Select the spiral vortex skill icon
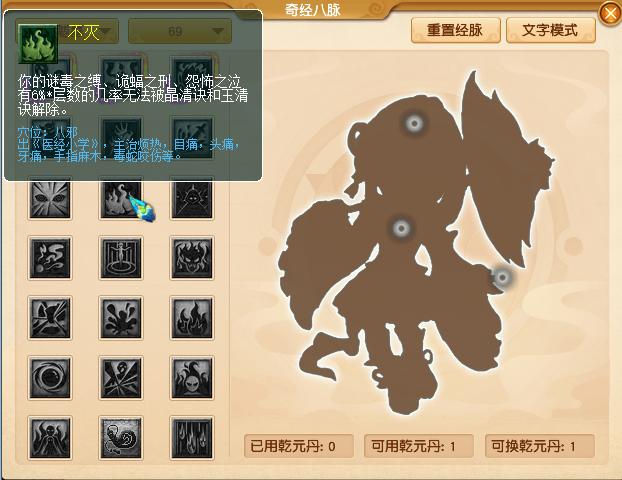 click(50, 378)
